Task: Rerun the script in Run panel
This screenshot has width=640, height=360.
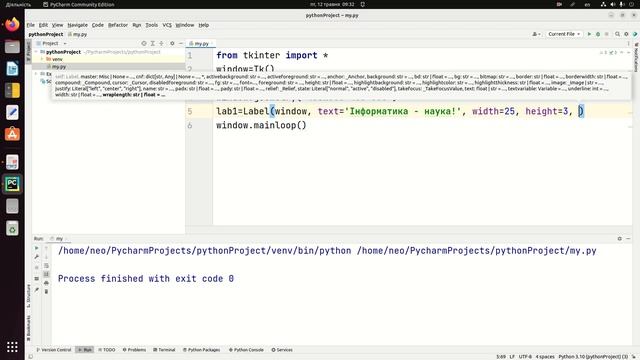Action: [36, 248]
